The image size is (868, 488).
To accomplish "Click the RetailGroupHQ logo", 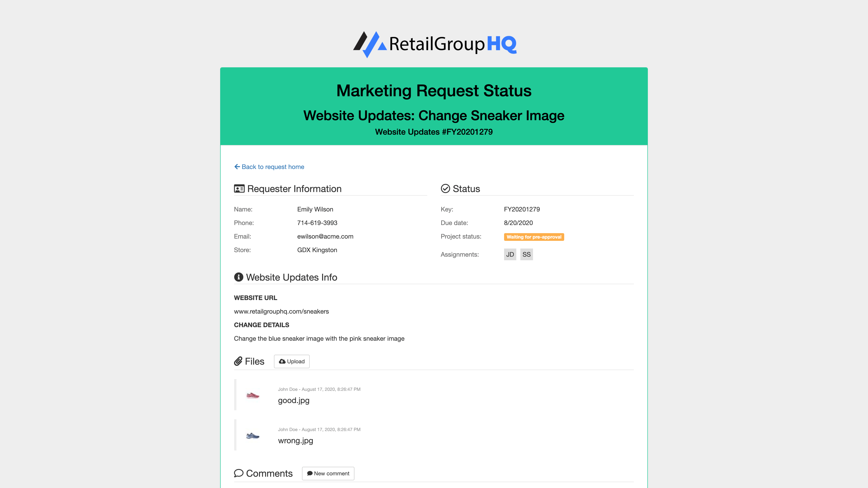I will pos(434,44).
